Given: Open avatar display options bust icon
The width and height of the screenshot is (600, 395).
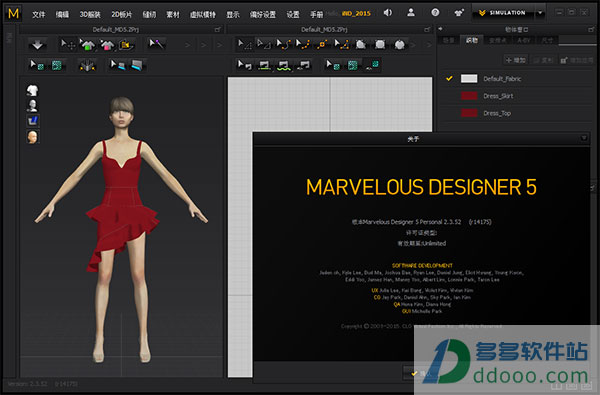Looking at the screenshot, I should (x=33, y=106).
